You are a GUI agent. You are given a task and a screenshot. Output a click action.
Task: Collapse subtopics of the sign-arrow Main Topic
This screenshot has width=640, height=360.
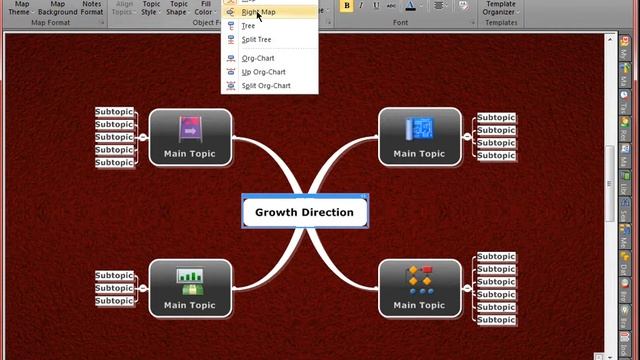click(143, 137)
